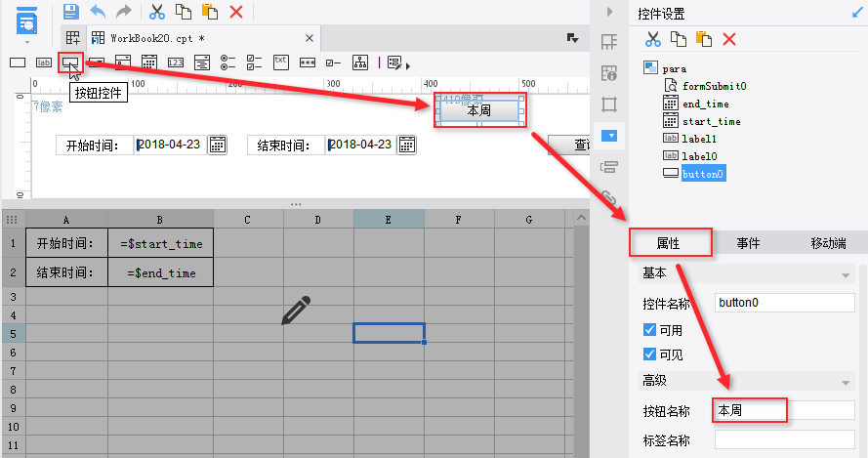Select cell B2 containing =$end_time
This screenshot has width=868, height=458.
(160, 272)
